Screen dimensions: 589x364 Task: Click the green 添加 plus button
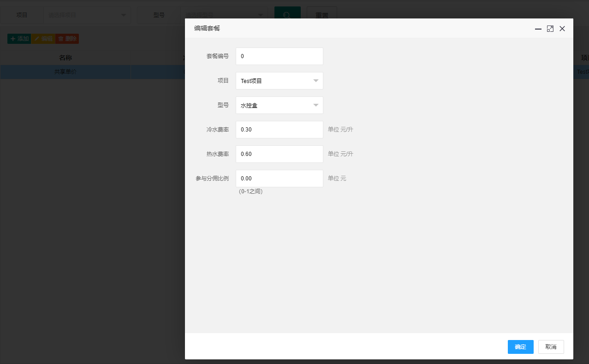pyautogui.click(x=19, y=39)
